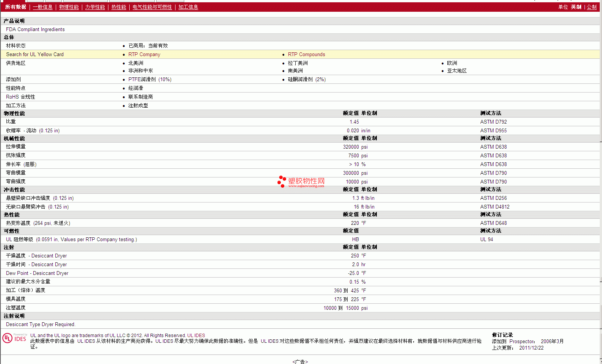This screenshot has height=364, width=602.
Task: Select 英制 unit option
Action: 576,7
